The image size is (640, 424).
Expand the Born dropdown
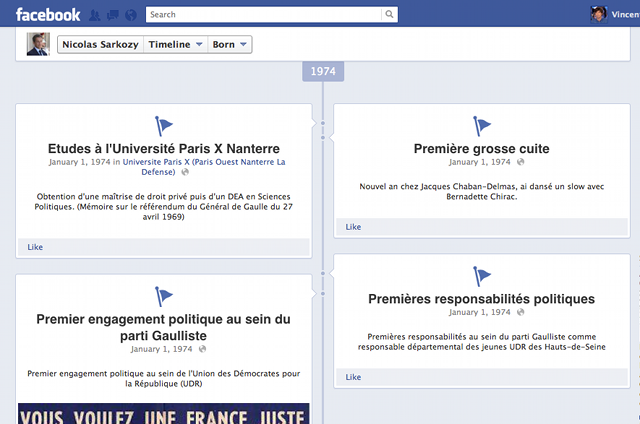(x=229, y=45)
